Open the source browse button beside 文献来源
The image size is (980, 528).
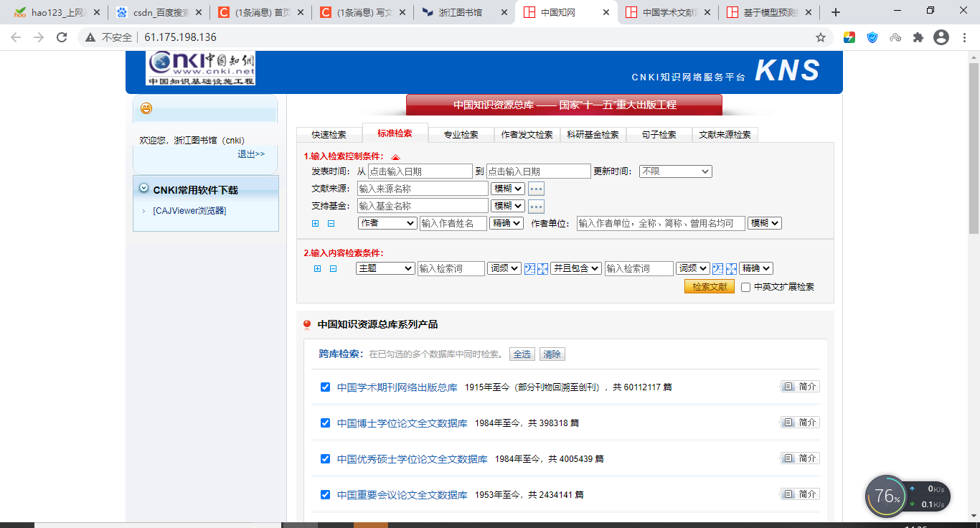[537, 189]
